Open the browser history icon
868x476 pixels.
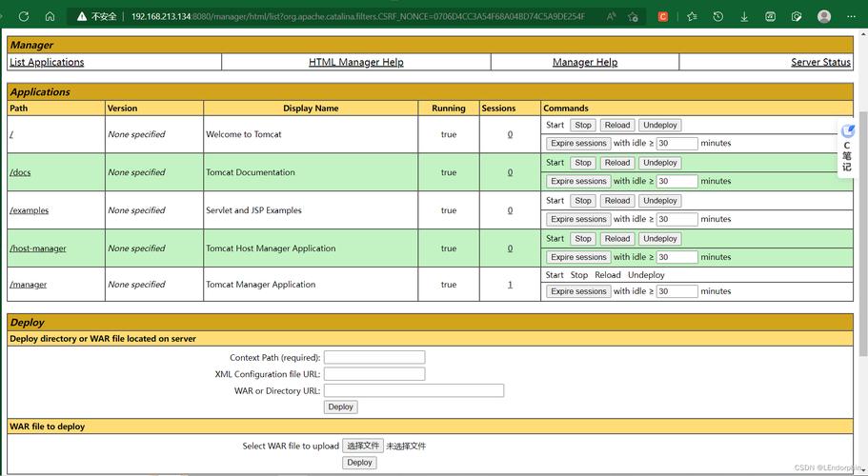pyautogui.click(x=717, y=16)
